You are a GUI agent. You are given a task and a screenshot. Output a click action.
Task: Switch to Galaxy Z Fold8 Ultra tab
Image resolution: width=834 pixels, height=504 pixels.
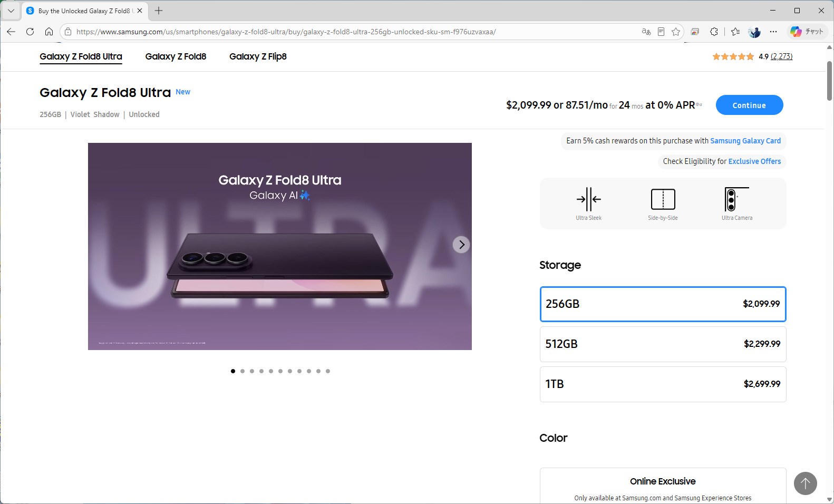[x=81, y=56]
